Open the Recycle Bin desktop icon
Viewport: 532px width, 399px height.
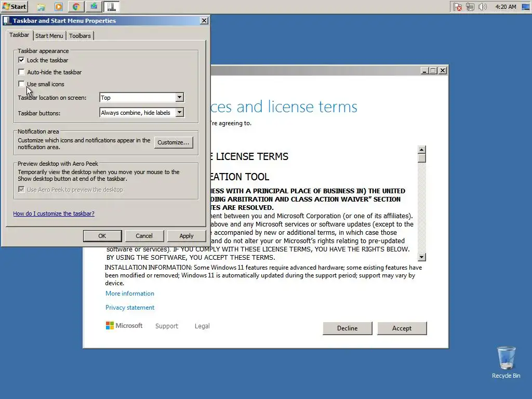(x=506, y=362)
